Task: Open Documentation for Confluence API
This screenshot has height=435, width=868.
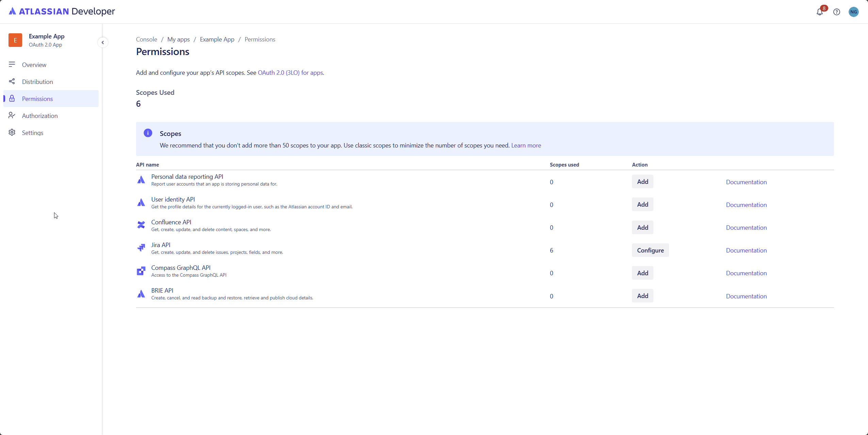Action: tap(746, 227)
